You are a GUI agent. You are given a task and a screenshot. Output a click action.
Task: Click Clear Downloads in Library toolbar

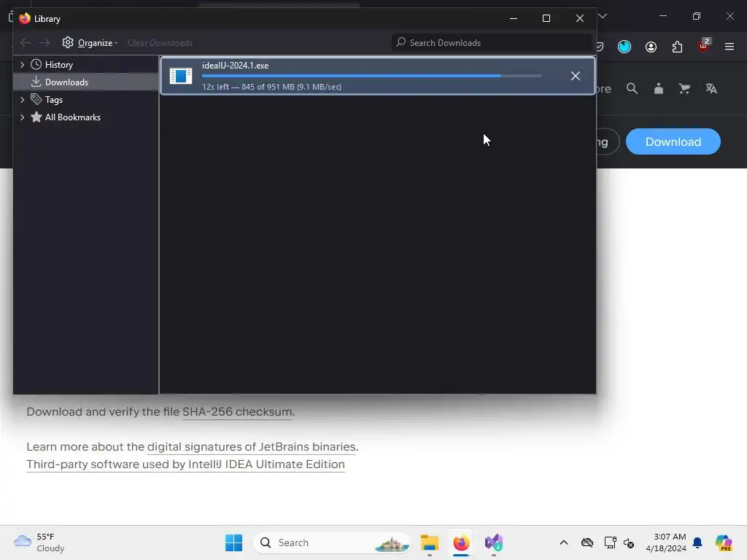coord(160,43)
